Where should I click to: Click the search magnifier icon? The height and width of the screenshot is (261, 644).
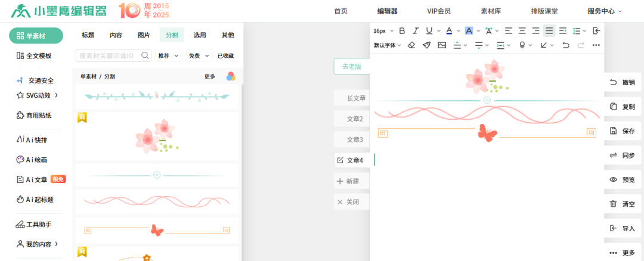coord(145,55)
